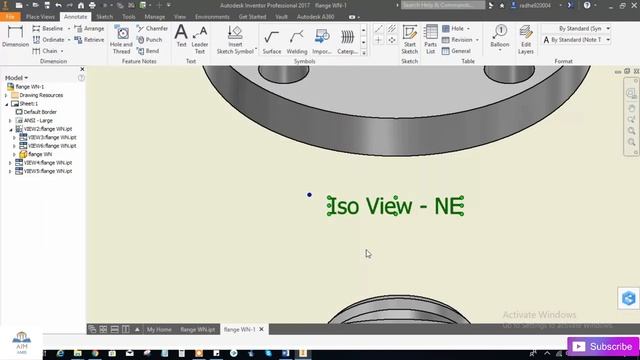The height and width of the screenshot is (360, 640).
Task: Expand the VIEW4:flange WN.ipt node
Action: coord(10,163)
